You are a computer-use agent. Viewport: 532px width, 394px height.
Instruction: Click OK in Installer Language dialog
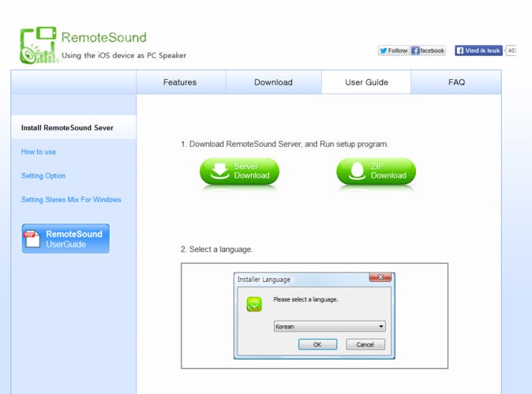tap(317, 344)
